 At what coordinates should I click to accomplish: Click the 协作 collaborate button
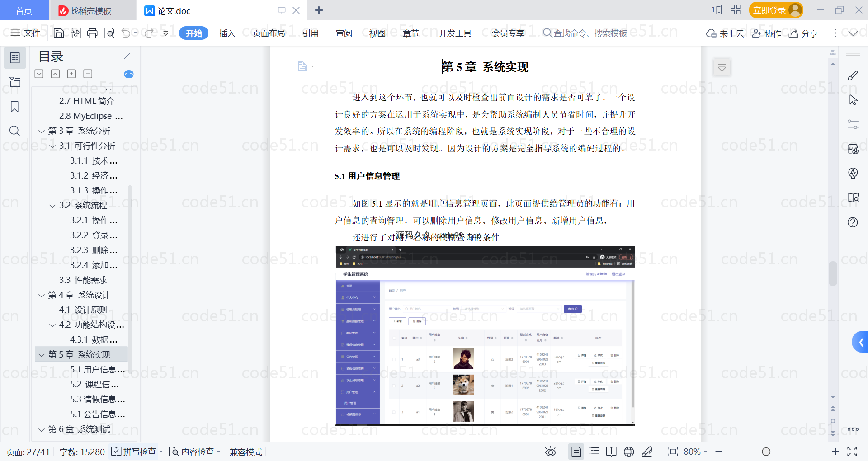(767, 33)
